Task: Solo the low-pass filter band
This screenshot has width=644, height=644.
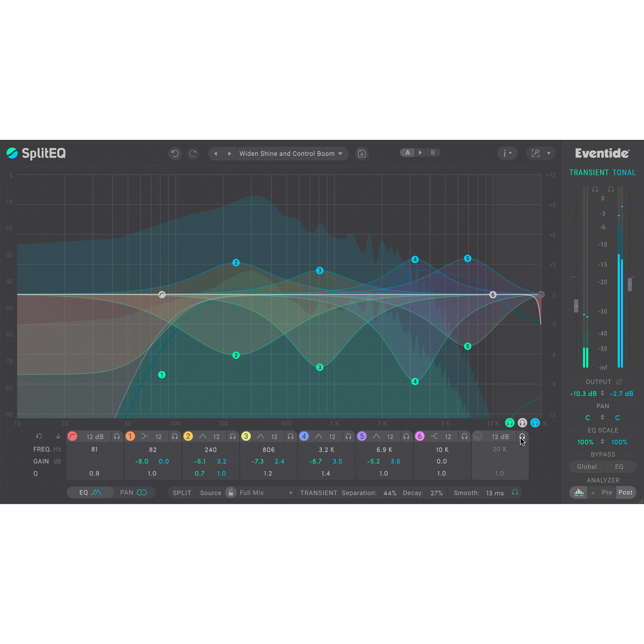Action: [x=522, y=436]
